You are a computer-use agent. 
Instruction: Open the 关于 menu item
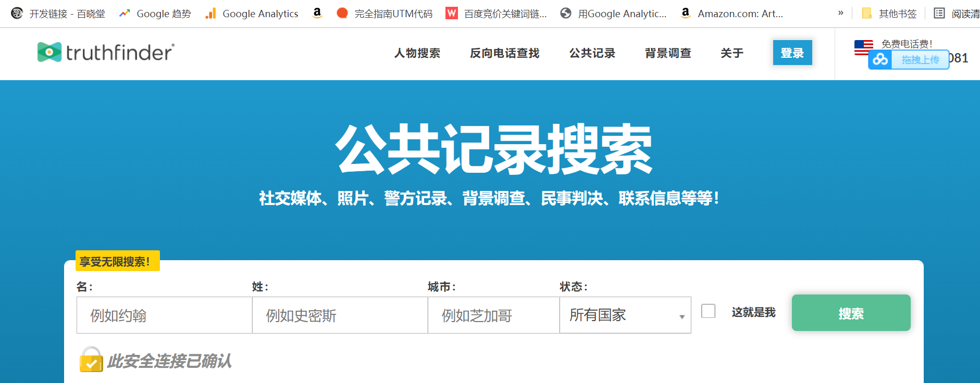tap(731, 53)
